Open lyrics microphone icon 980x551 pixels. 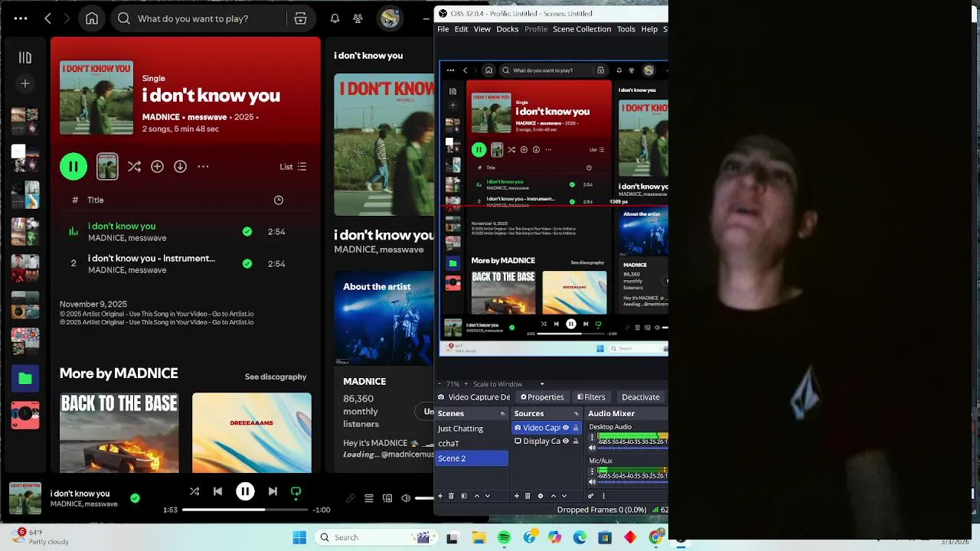click(351, 498)
